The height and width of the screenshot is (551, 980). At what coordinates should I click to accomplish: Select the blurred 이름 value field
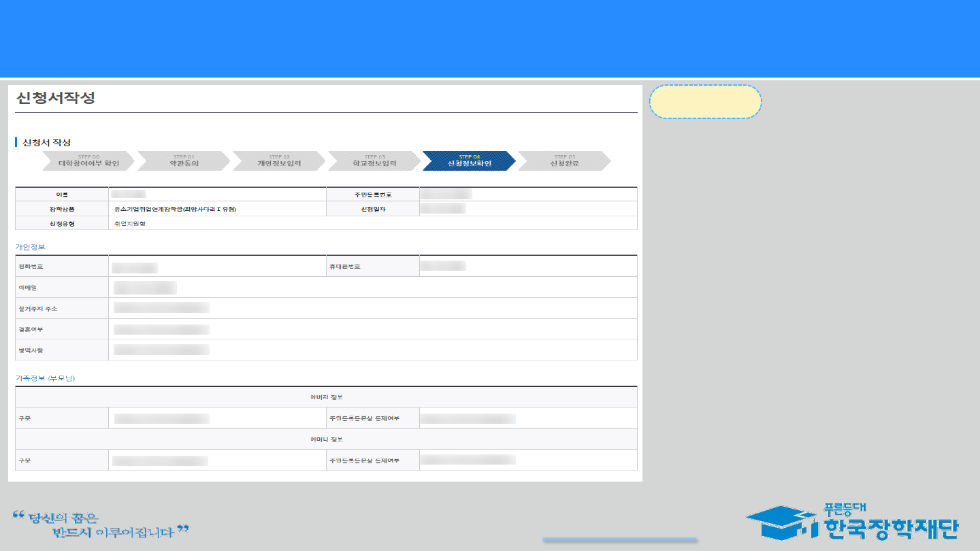[x=129, y=195]
